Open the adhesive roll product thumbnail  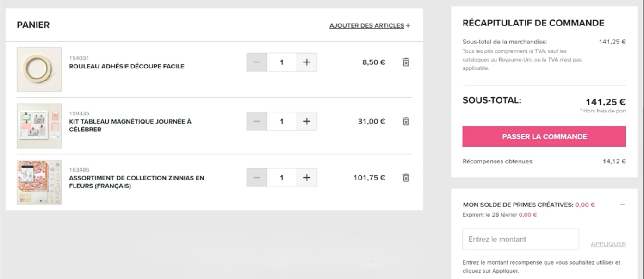pyautogui.click(x=39, y=69)
